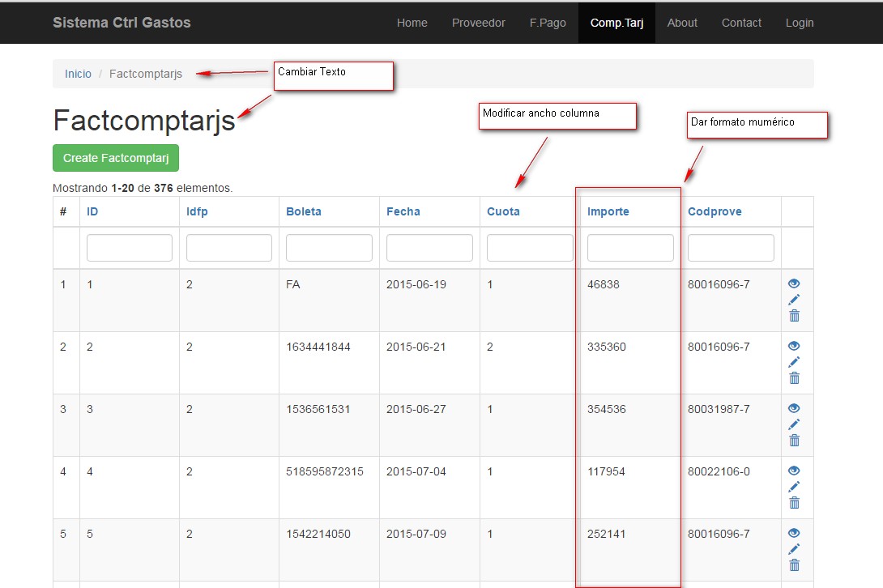Click importe value 354536
Screen dimensions: 883x588
tap(607, 410)
